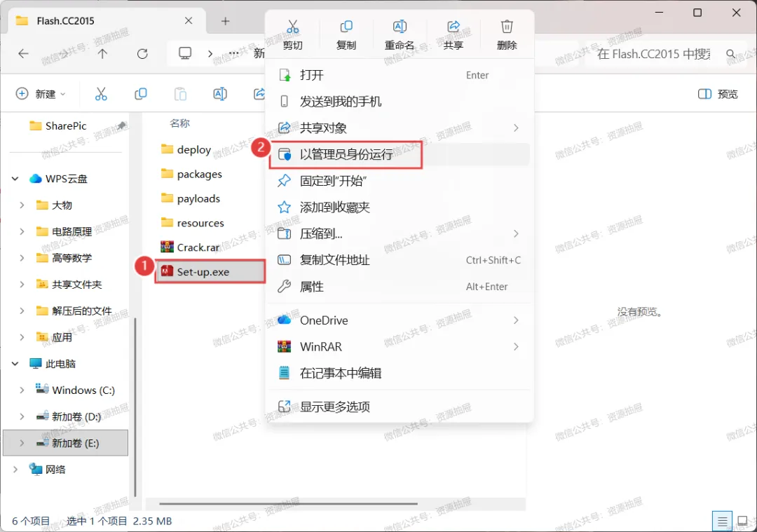
Task: Expand the 大物 folder node
Action: [22, 205]
